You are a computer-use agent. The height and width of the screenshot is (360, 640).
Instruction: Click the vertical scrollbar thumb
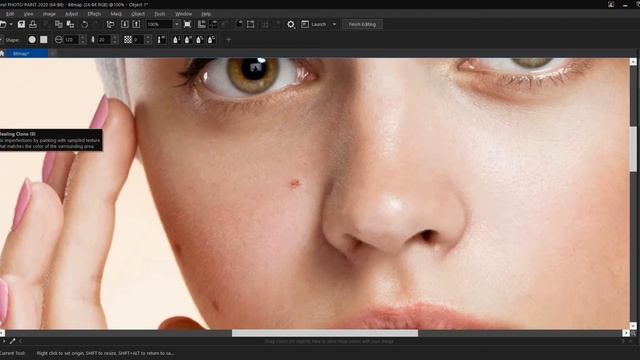633,149
